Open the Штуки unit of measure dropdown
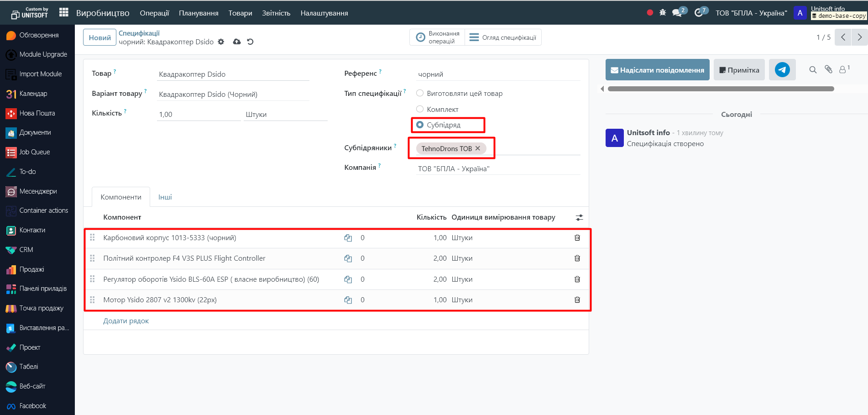The height and width of the screenshot is (415, 868). [285, 115]
